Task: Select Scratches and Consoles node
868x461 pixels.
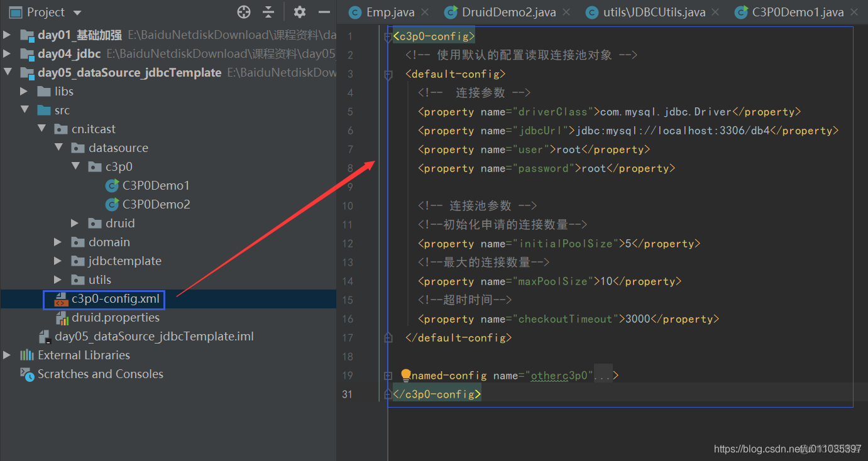Action: (x=101, y=374)
